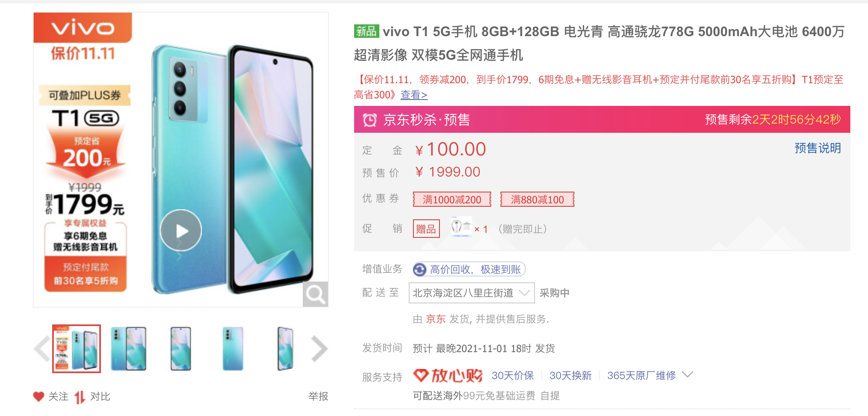Select the fourth thumbnail showing phone back

coord(233,349)
